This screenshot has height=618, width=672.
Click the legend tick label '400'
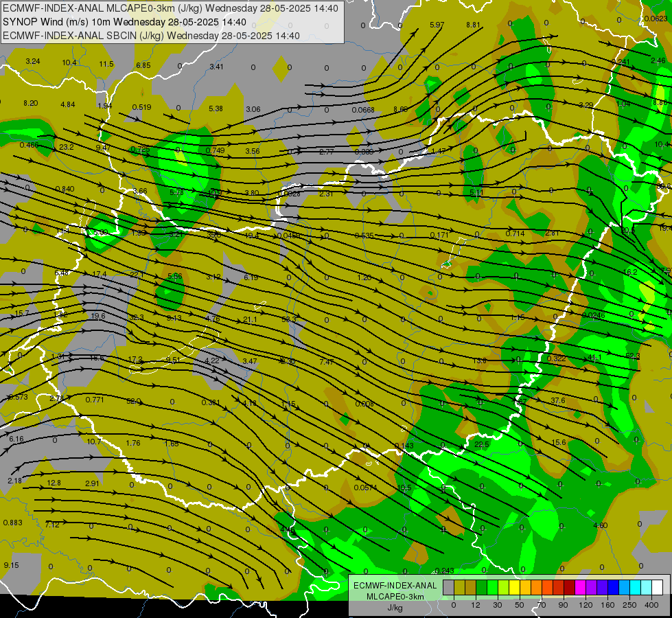pos(651,605)
